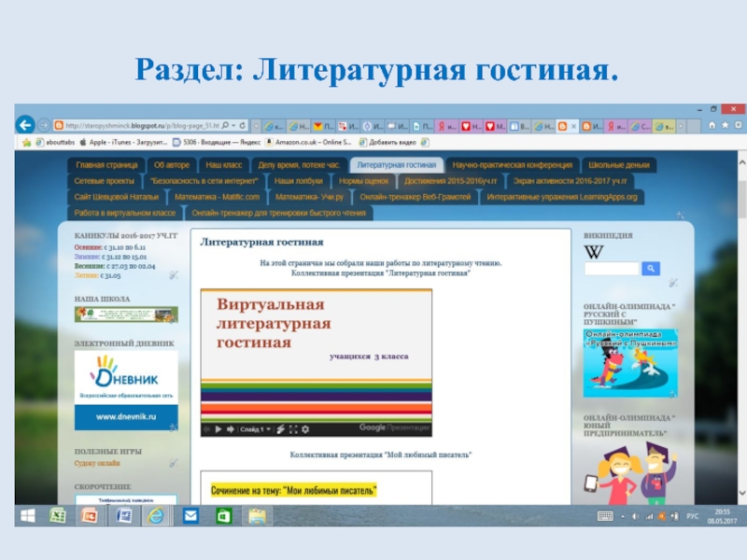Click the lightning bolt icon in presentation controls
The width and height of the screenshot is (747, 560).
281,429
